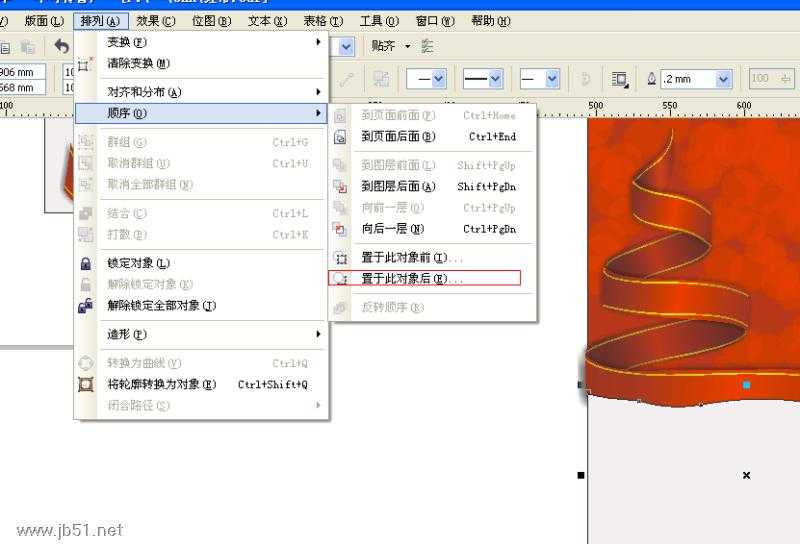Open the 位图 menu
The width and height of the screenshot is (800, 544).
tap(212, 21)
